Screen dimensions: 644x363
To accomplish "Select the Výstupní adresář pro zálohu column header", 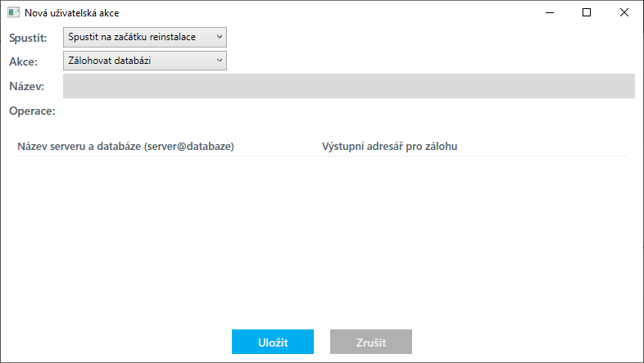I will (x=389, y=147).
